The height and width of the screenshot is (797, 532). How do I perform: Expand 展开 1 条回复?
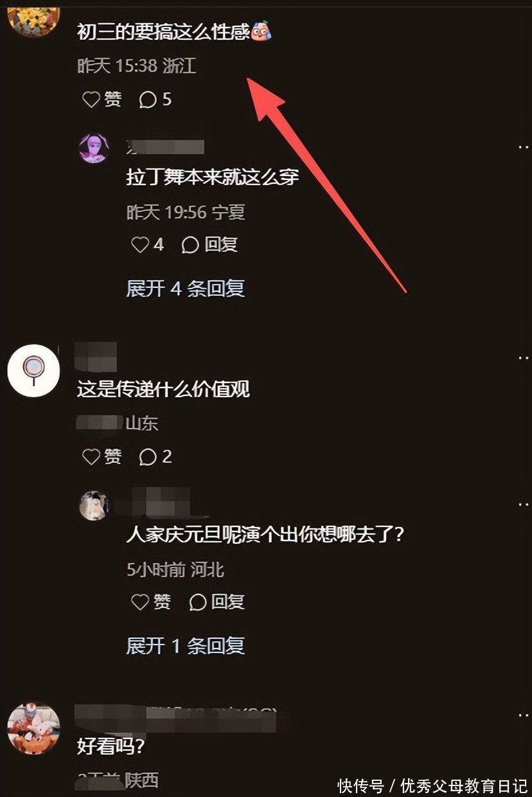186,646
